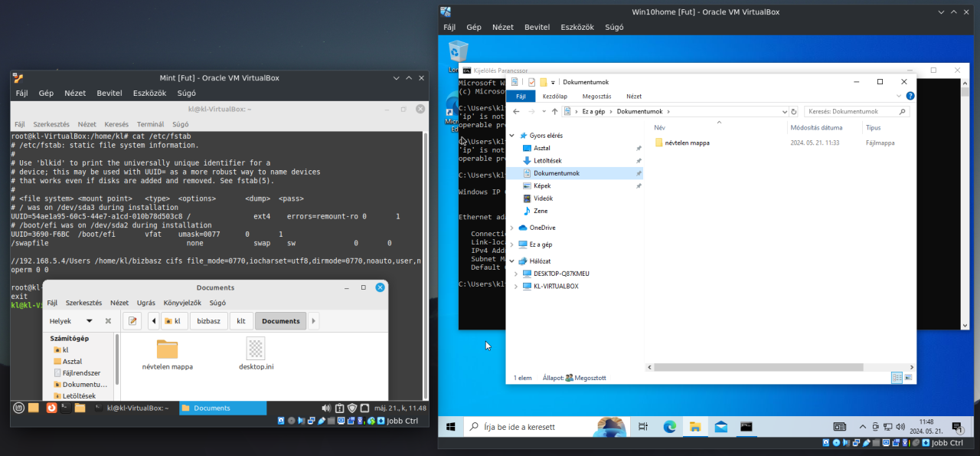This screenshot has width=980, height=456.
Task: Open the Bevitel menu of the Win10home VirtualBox window
Action: click(537, 27)
